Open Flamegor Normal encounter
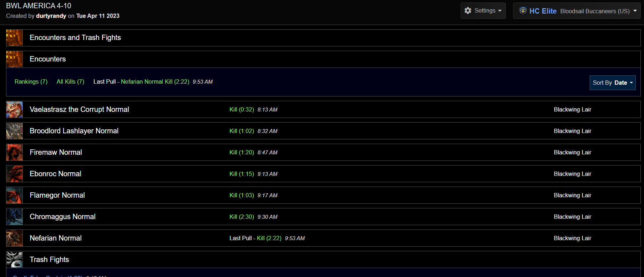This screenshot has height=277, width=644. (57, 195)
